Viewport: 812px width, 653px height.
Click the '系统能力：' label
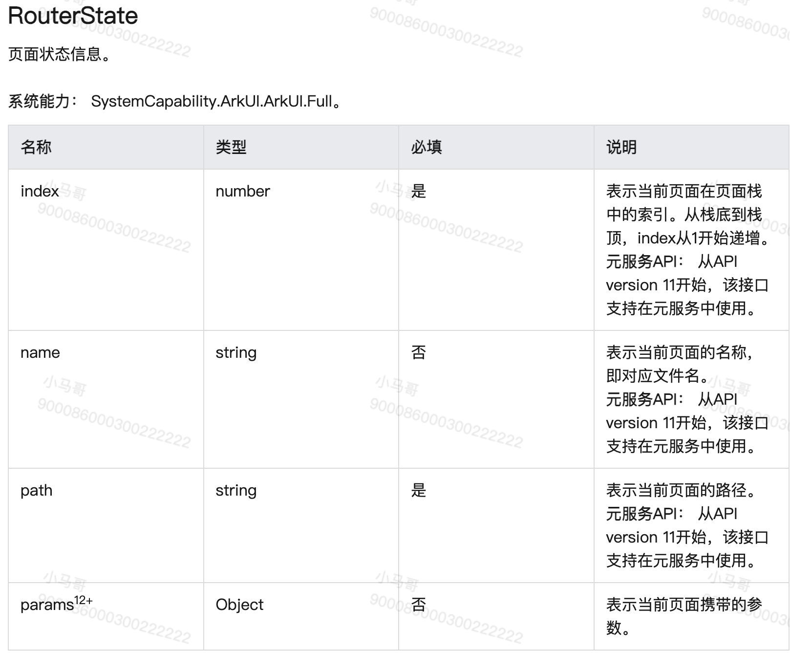click(43, 101)
